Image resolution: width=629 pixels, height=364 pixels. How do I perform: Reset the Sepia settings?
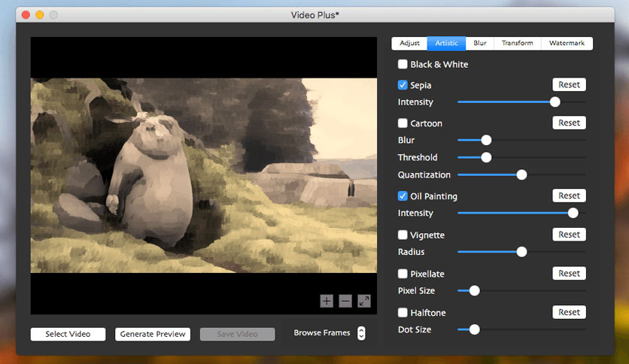click(570, 84)
